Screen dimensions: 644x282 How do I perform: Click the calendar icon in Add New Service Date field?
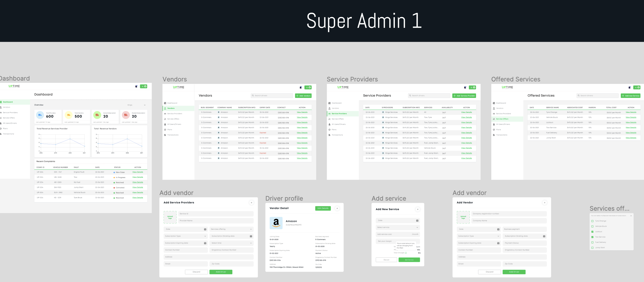(x=417, y=220)
